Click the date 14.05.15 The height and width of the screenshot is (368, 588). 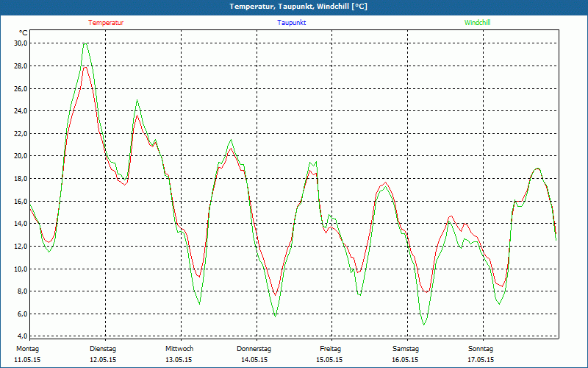coord(254,360)
